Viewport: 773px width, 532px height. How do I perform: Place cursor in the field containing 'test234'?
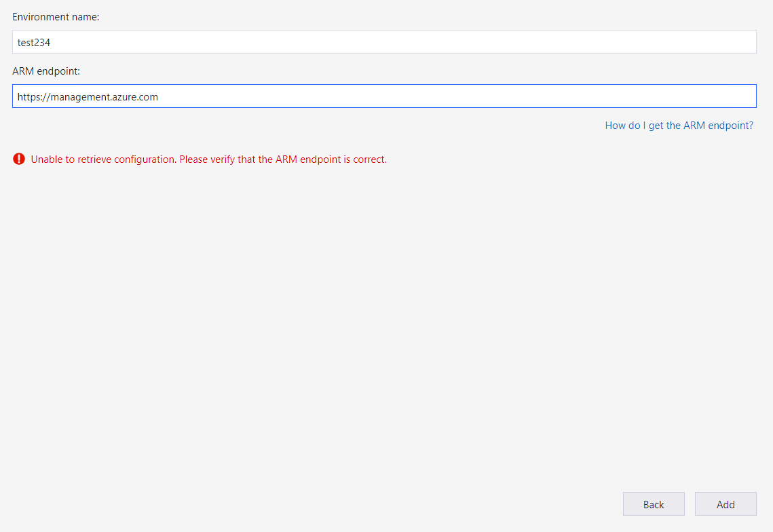[384, 41]
